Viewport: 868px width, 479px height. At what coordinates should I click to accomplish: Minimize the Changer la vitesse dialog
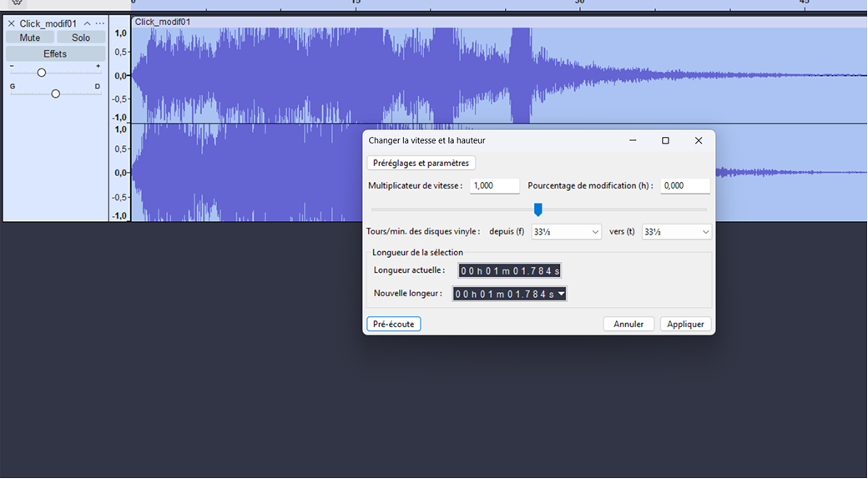pyautogui.click(x=632, y=141)
